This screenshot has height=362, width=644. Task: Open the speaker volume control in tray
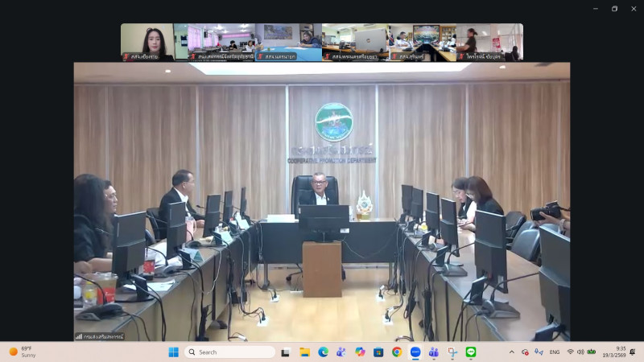580,352
